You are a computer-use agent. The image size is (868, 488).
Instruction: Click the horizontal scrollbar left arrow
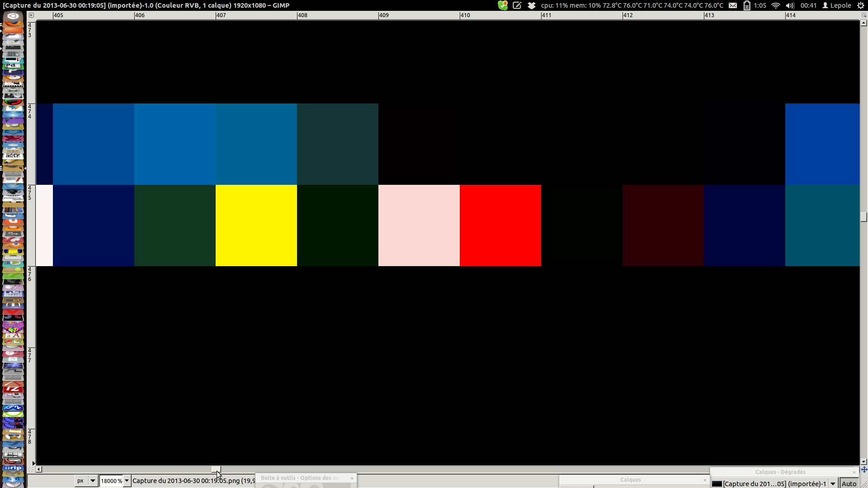(39, 469)
